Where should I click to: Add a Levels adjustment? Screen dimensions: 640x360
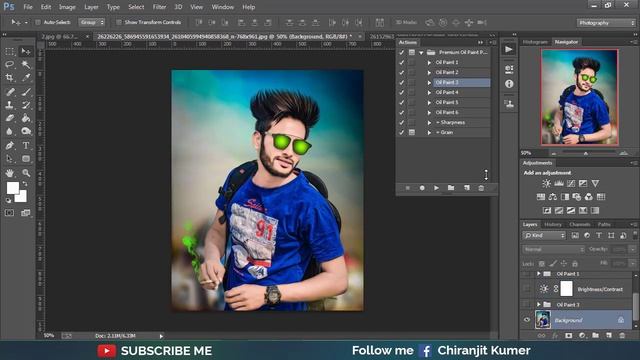tap(559, 184)
